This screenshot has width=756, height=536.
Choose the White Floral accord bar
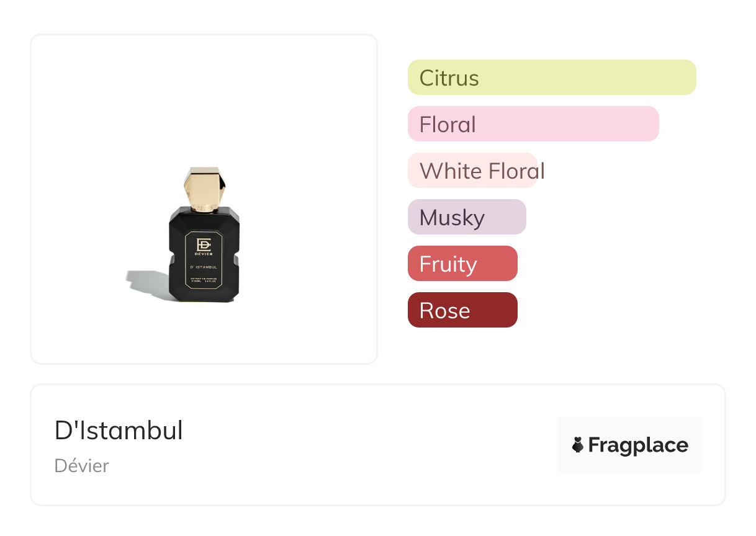pyautogui.click(x=473, y=171)
